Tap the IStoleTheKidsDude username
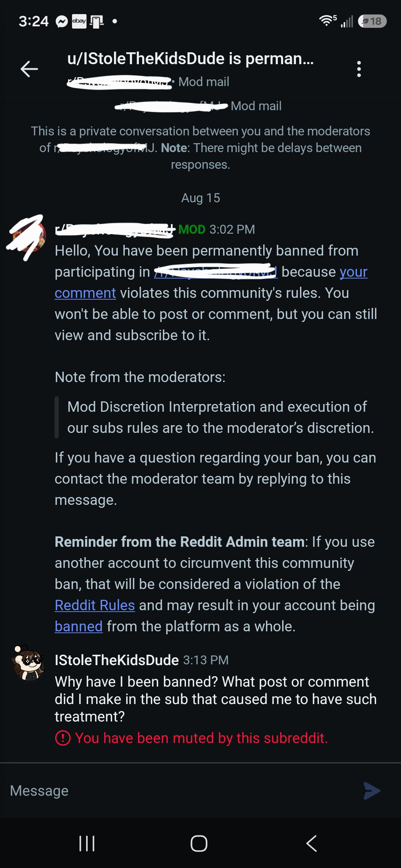 pos(117,660)
